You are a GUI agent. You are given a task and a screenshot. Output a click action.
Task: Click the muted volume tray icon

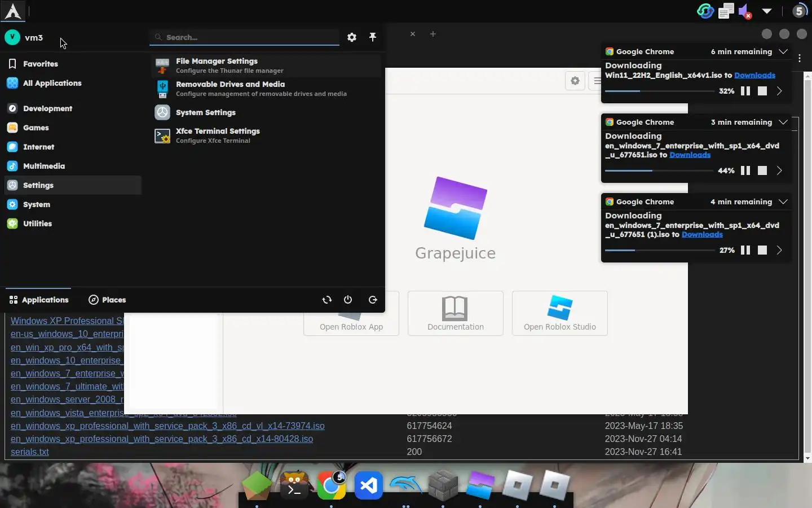(x=745, y=11)
